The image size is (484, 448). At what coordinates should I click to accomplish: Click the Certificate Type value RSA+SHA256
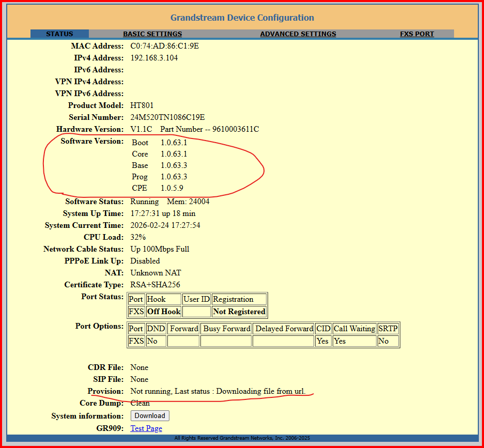tap(155, 285)
